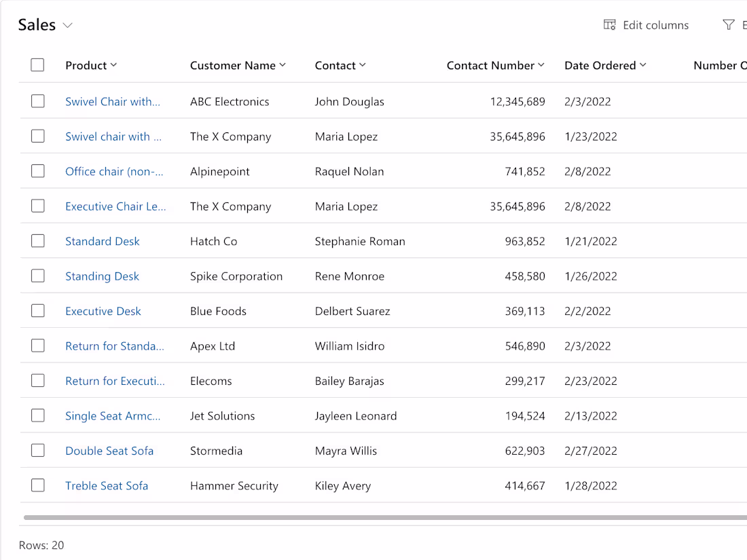This screenshot has width=747, height=560.
Task: Open the Contact Number column dropdown
Action: point(542,65)
